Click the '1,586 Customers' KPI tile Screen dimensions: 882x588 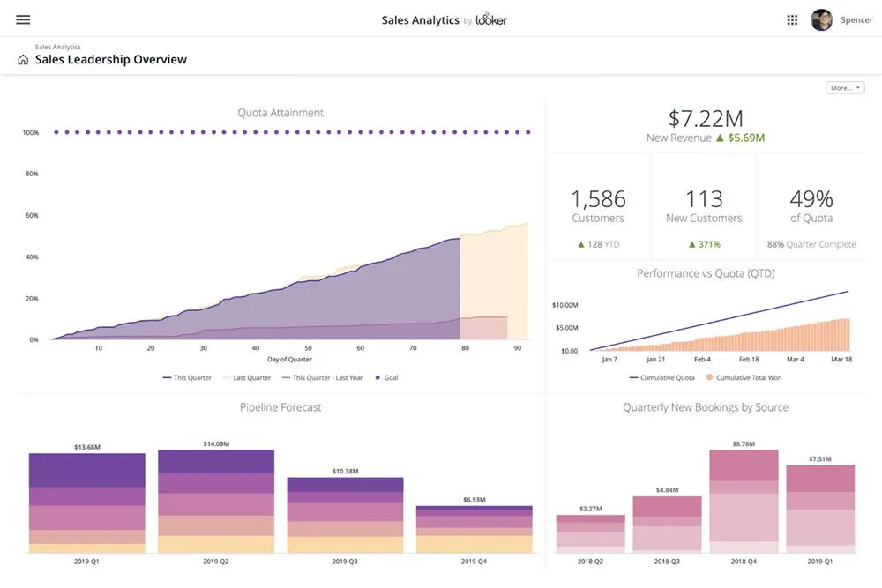pos(598,205)
